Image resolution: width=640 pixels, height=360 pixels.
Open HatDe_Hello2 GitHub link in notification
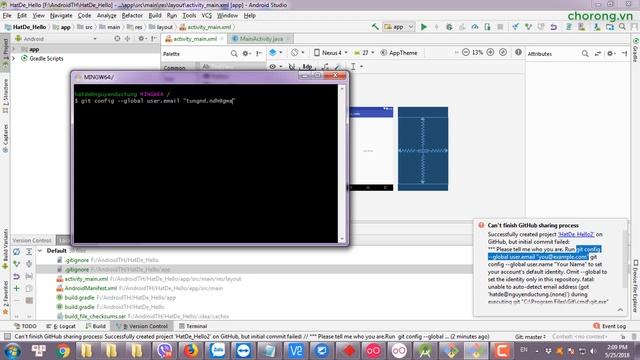576,234
